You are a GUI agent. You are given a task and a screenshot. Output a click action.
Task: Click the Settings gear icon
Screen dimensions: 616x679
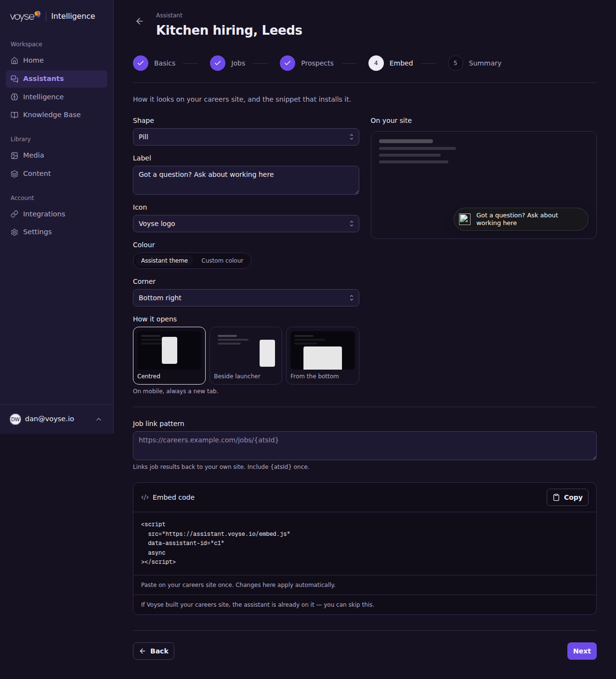[14, 232]
